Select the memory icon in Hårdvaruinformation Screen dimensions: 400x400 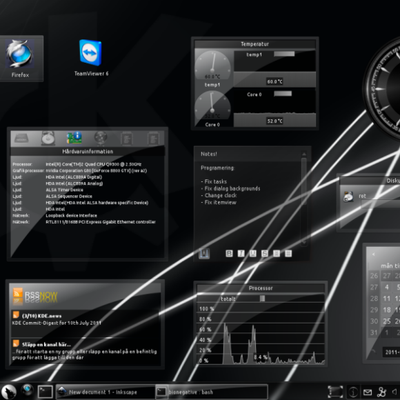click(x=21, y=138)
